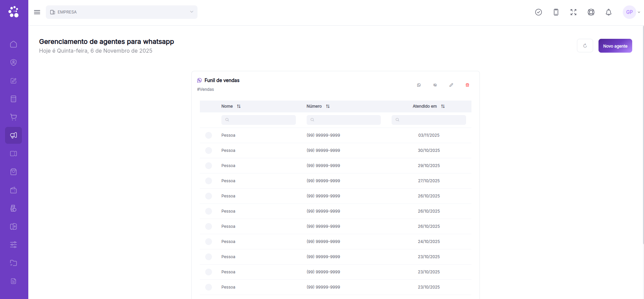
Task: Toggle the hamburger menu
Action: tap(37, 12)
